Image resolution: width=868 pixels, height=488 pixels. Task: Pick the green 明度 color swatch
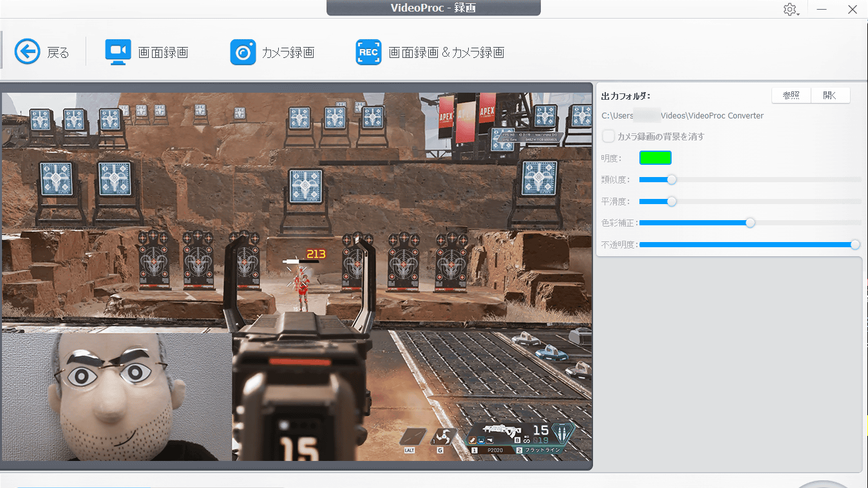point(656,158)
